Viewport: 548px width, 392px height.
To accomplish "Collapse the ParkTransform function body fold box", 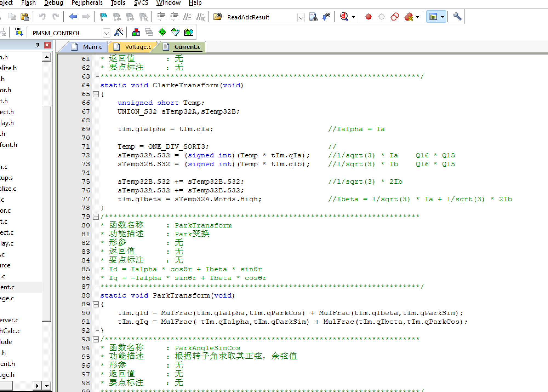I will [96, 304].
